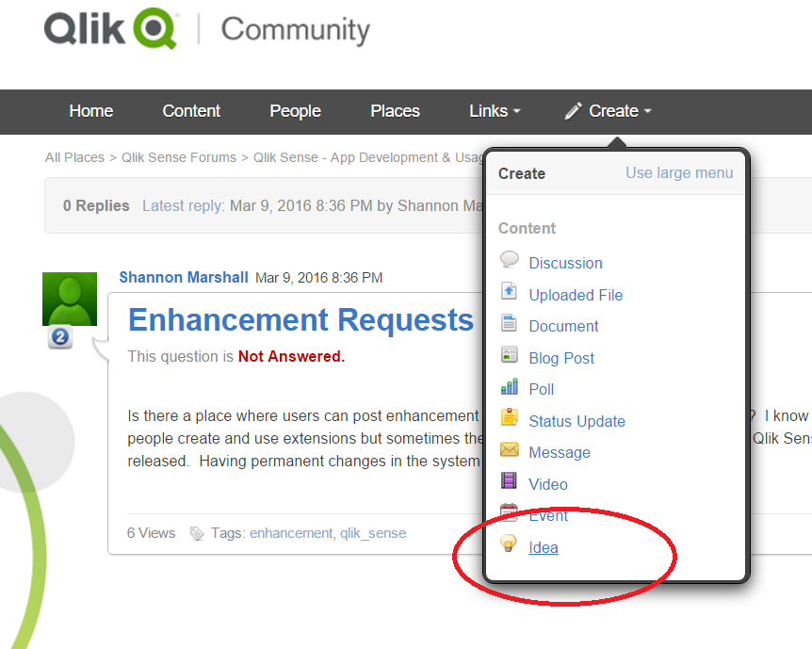Open the Places navigation tab

click(x=395, y=111)
